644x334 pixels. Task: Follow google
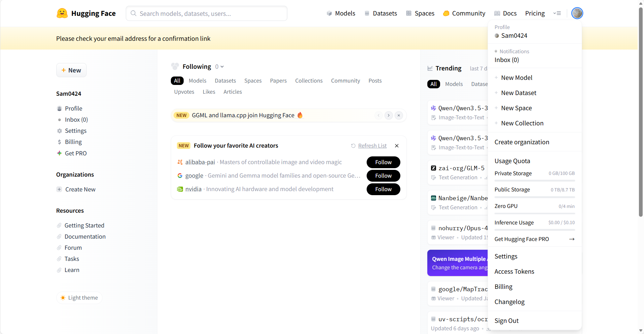coord(384,176)
